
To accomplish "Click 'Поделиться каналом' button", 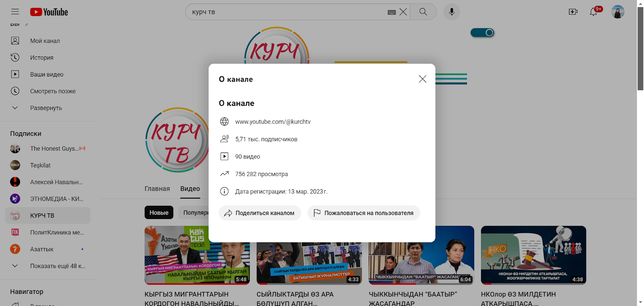I will tap(260, 213).
